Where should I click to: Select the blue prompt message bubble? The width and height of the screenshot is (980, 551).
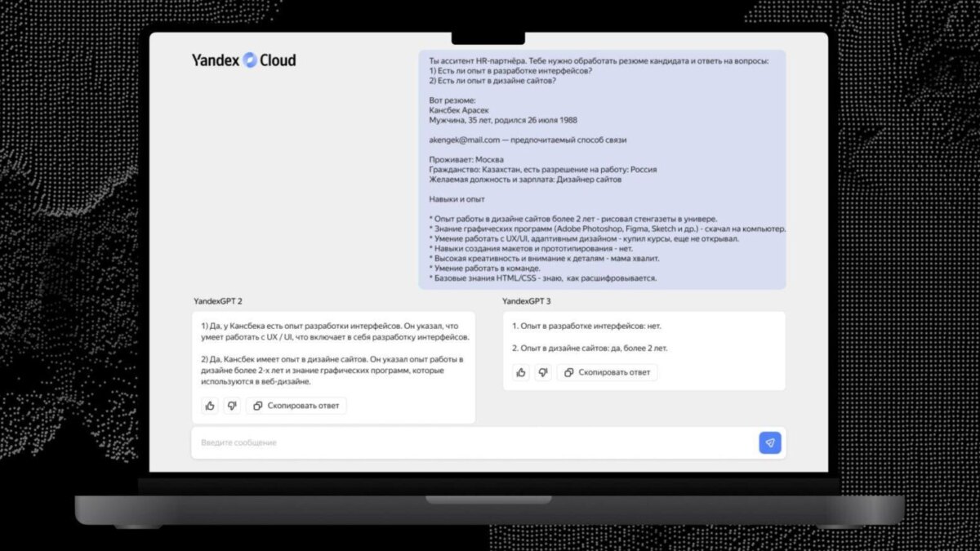tap(604, 167)
